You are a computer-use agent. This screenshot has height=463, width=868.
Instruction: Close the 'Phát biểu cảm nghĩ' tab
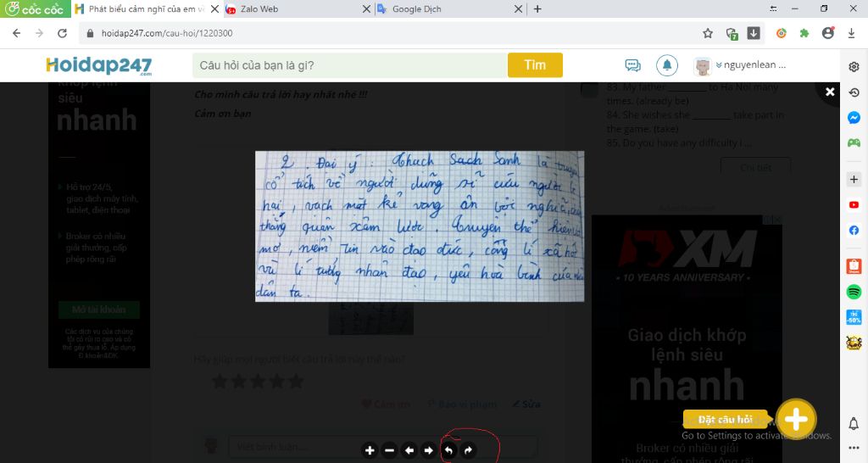(214, 8)
